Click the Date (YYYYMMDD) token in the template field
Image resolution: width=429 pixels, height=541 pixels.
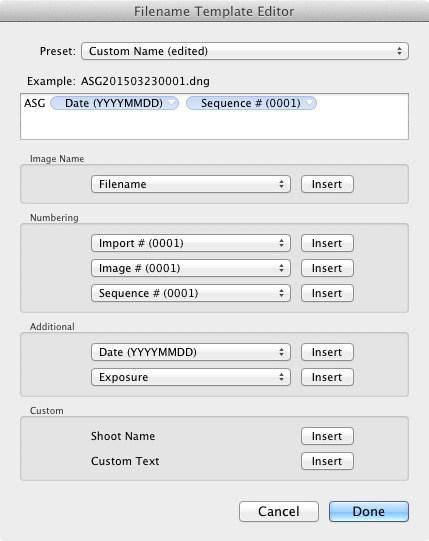coord(114,103)
